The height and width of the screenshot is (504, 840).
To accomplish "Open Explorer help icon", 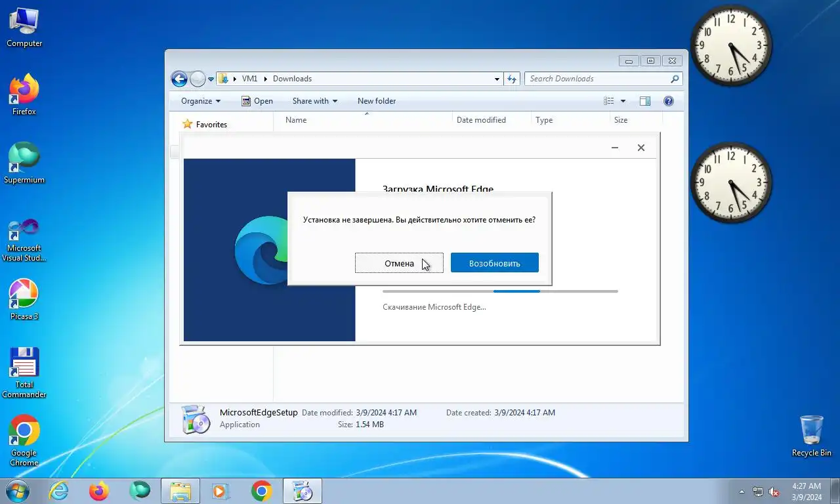I will pyautogui.click(x=669, y=101).
